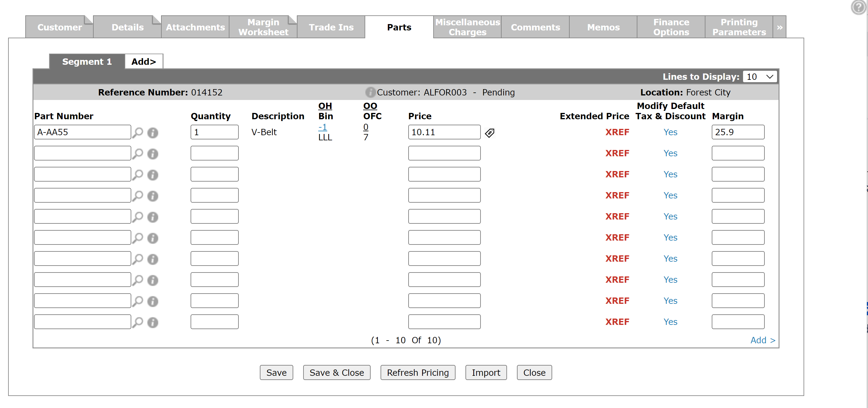The height and width of the screenshot is (408, 868).
Task: Click search magnifier in fifth part row
Action: click(138, 216)
